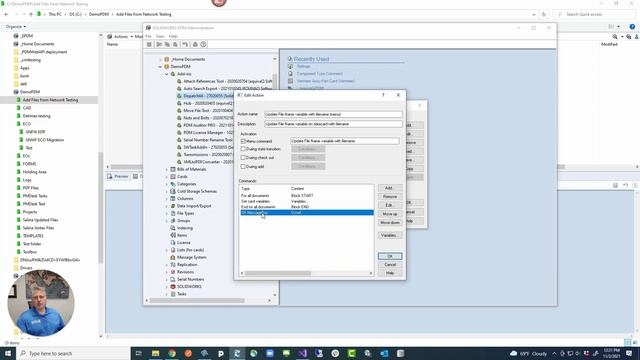Enable the During state transition checkbox
The width and height of the screenshot is (640, 360).
(x=243, y=149)
